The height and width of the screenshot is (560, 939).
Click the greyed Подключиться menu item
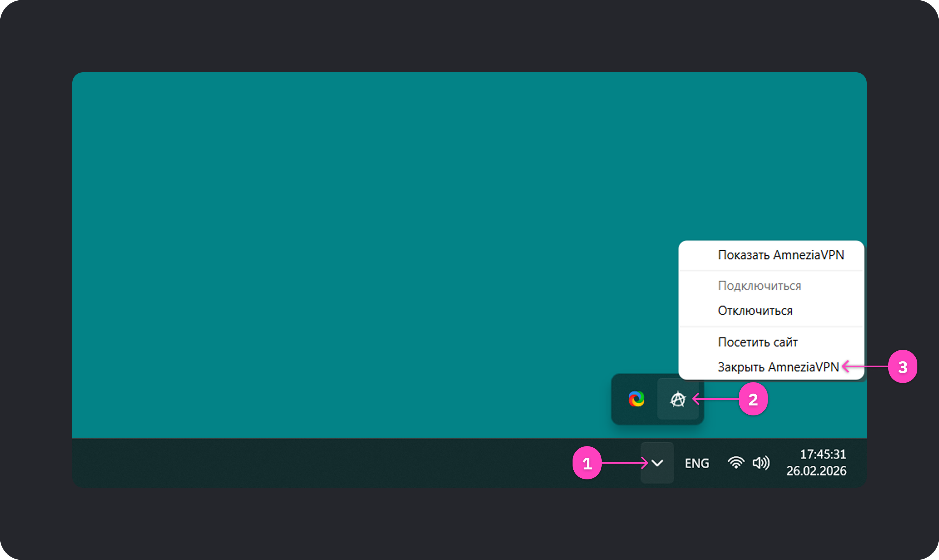(759, 286)
